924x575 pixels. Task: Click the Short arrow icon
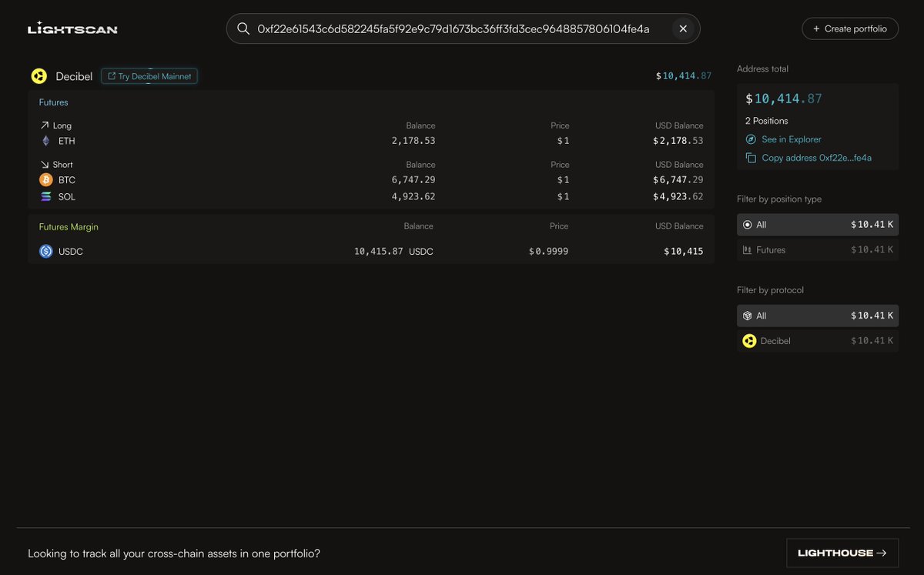[x=45, y=165]
